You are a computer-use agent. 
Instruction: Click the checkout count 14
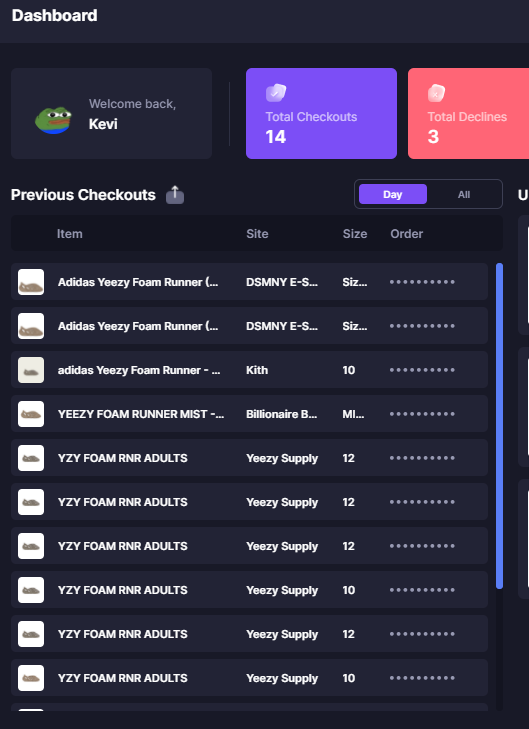coord(276,137)
